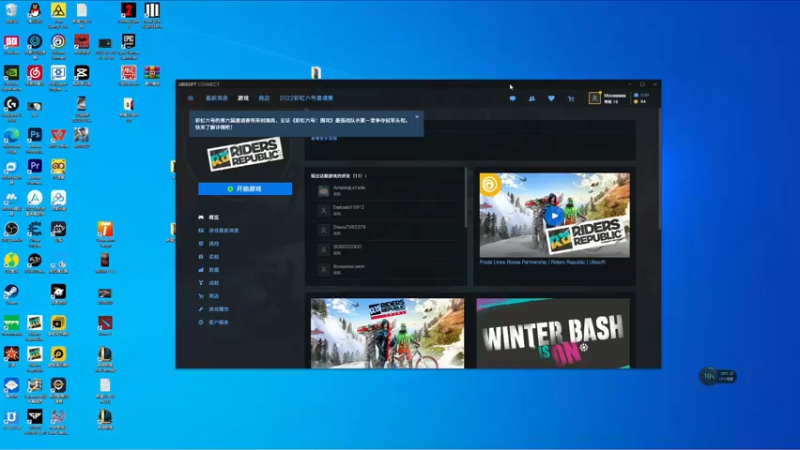Select the 游戏 tab
Screen dimensions: 800x450
[x=243, y=98]
